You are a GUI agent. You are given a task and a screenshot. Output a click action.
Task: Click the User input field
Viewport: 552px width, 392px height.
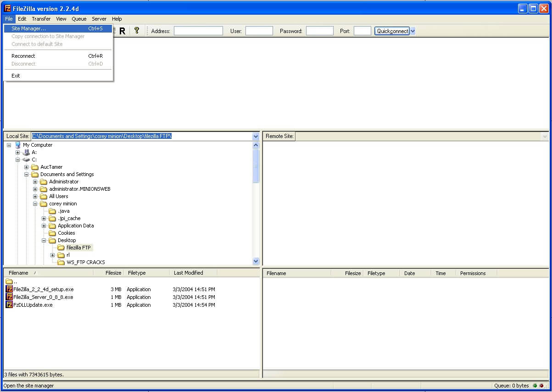(259, 31)
